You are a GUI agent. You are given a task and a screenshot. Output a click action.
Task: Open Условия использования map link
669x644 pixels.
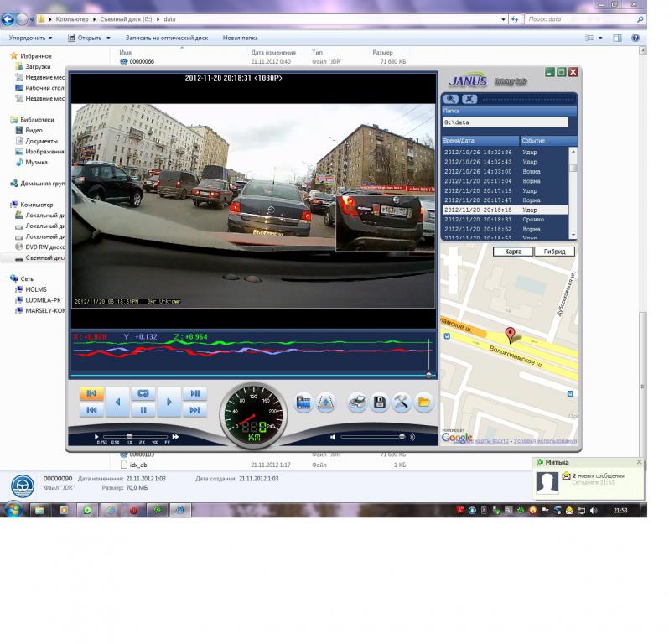[x=545, y=441]
